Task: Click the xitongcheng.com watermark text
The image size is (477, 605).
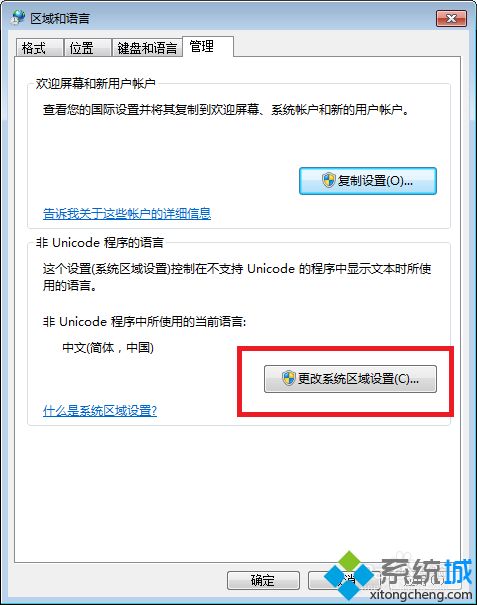Action: pyautogui.click(x=421, y=594)
